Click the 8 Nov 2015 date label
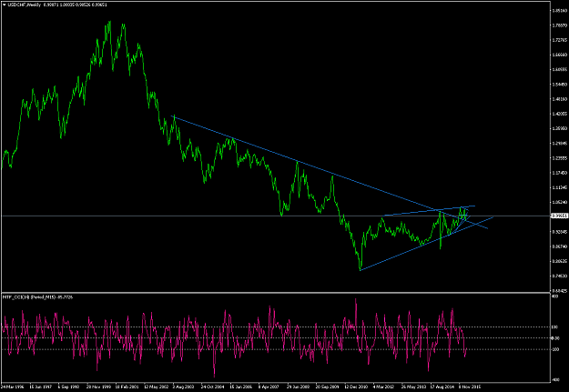Screen dimensions: 569x392 (470, 387)
